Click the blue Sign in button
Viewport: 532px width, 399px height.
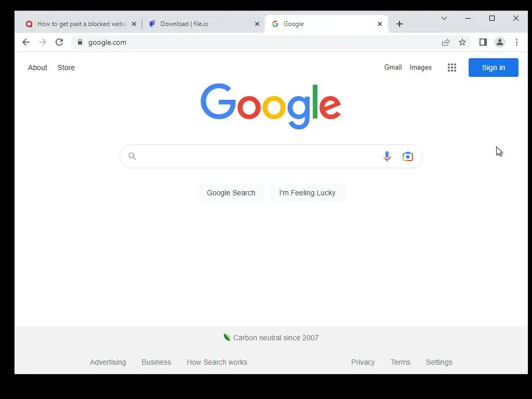494,68
